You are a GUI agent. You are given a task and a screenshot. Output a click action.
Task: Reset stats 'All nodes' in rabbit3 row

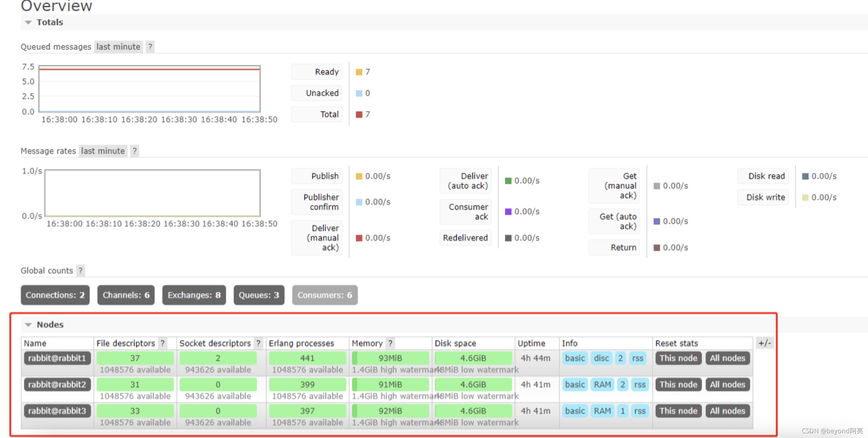pyautogui.click(x=727, y=411)
